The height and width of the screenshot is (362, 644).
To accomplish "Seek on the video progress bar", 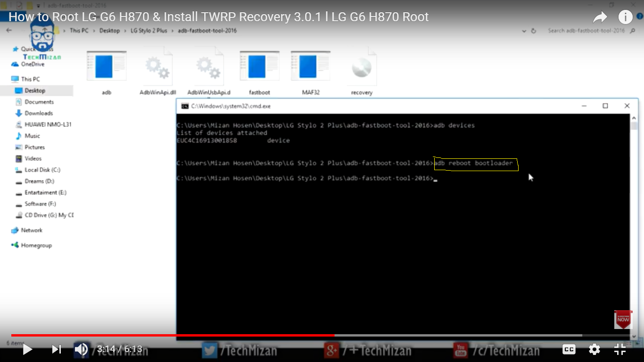I will tap(320, 336).
